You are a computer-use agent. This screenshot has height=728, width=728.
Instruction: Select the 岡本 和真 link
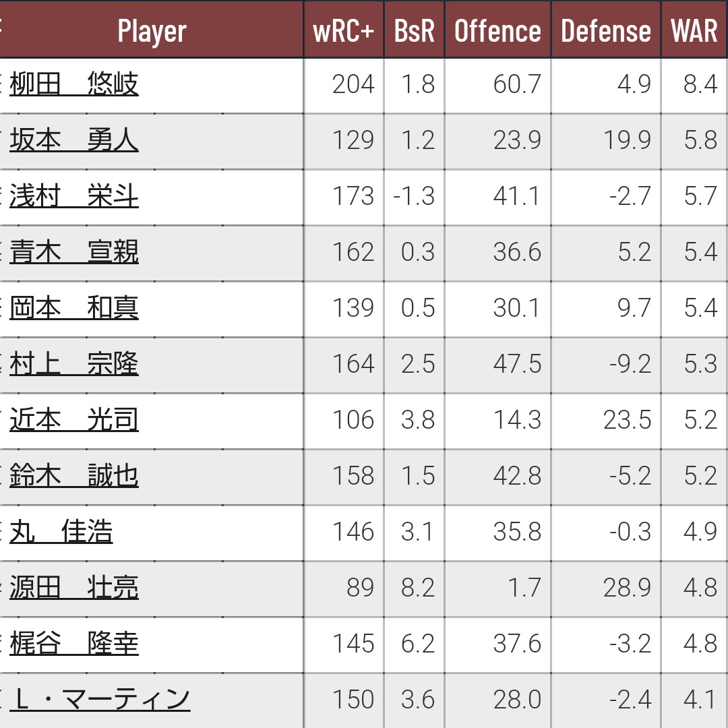tap(74, 308)
